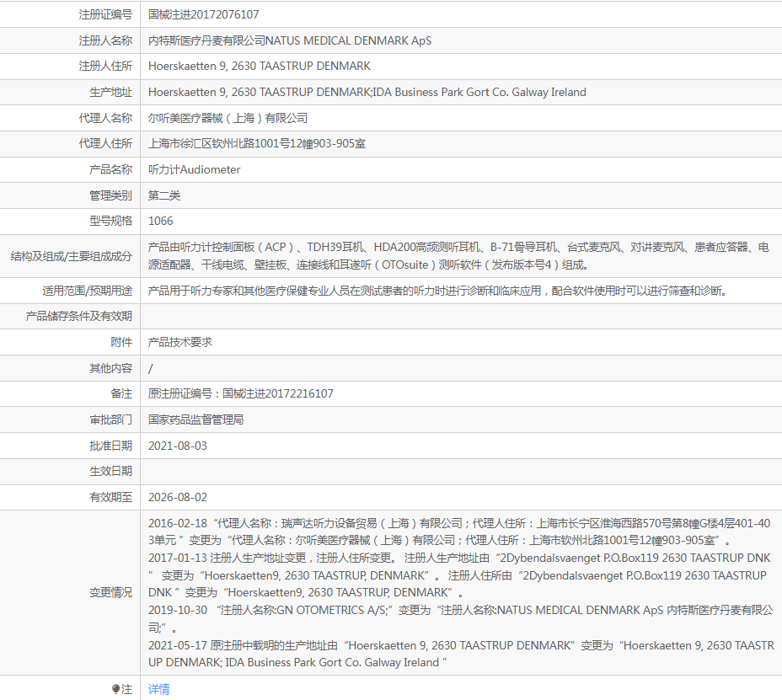The image size is (782, 700).
Task: Select the product composition description text
Action: [458, 256]
